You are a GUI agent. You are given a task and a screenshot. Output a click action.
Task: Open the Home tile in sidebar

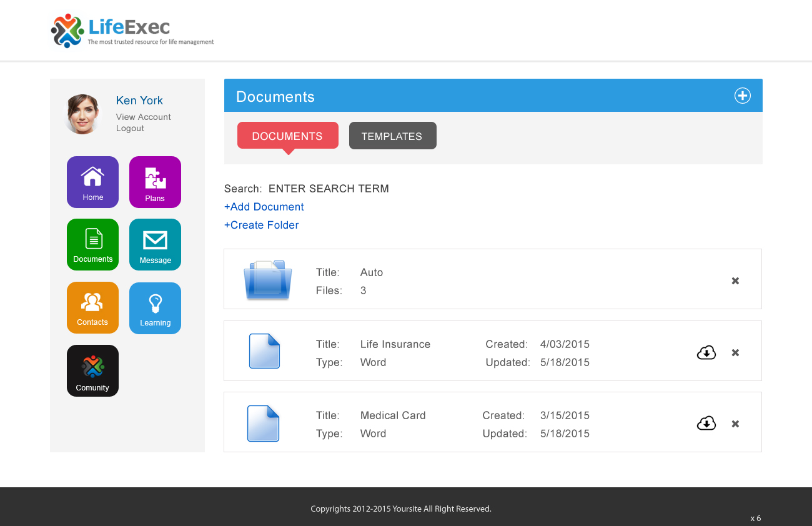click(92, 182)
